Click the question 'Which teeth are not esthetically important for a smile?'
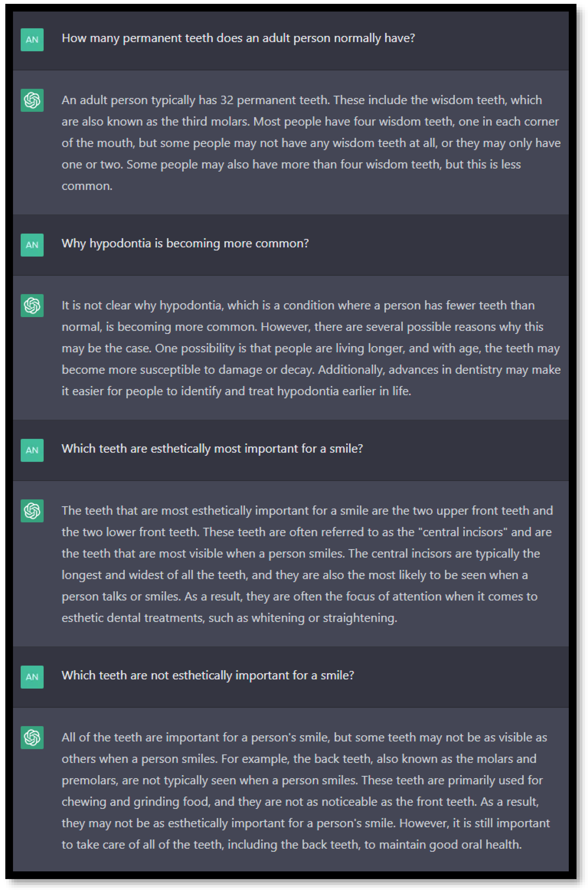588x890 pixels. click(207, 675)
